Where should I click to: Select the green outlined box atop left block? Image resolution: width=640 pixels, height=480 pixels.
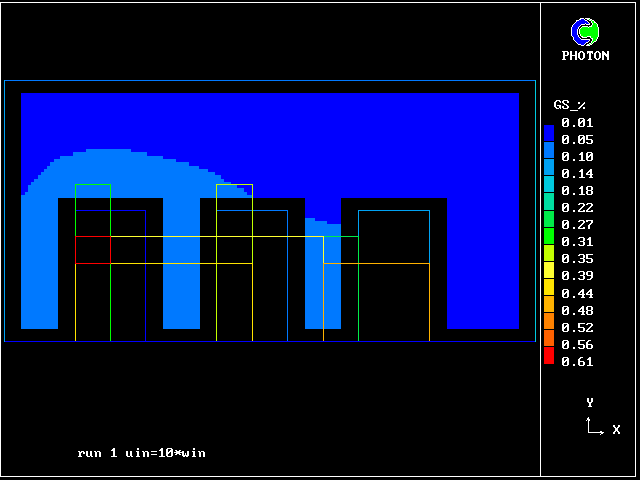click(92, 197)
